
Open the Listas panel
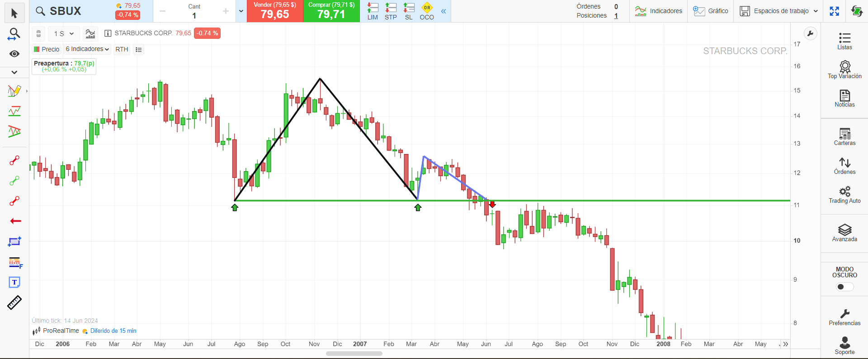(x=844, y=41)
